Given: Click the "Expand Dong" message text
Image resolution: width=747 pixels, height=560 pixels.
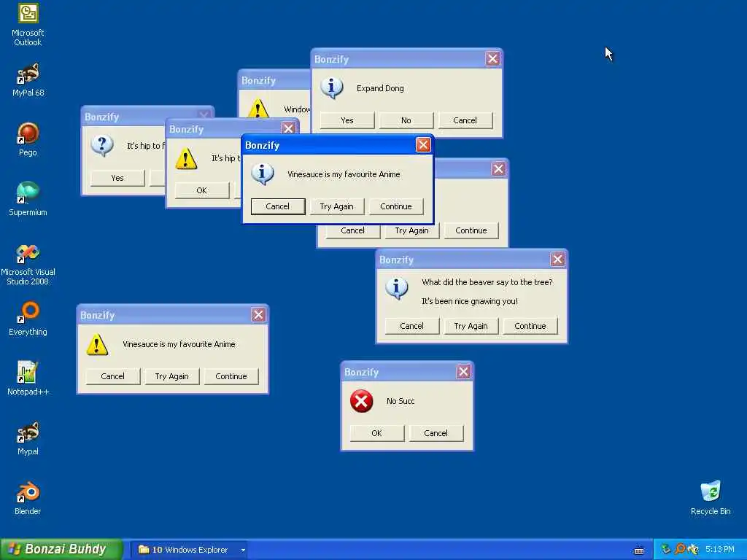Looking at the screenshot, I should coord(380,88).
